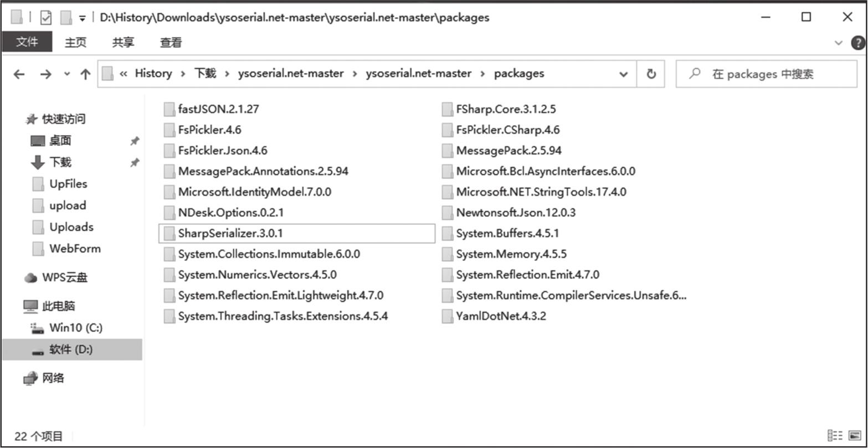Image resolution: width=868 pixels, height=448 pixels.
Task: Click the Back navigation arrow
Action: (x=19, y=74)
